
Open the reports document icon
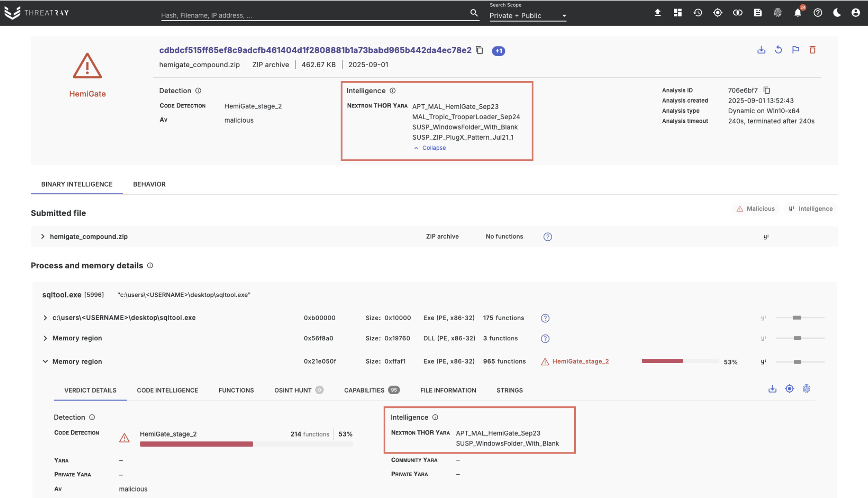(x=758, y=13)
